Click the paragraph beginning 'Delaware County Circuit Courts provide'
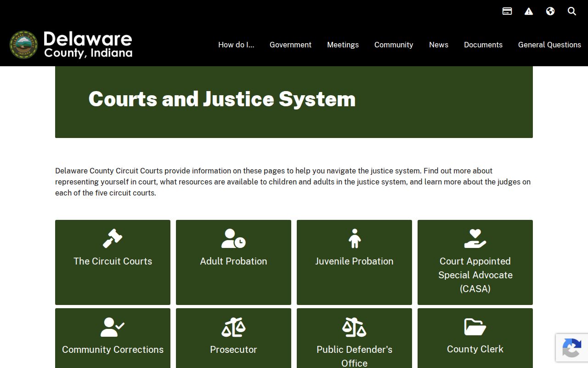This screenshot has width=588, height=368. 293,182
